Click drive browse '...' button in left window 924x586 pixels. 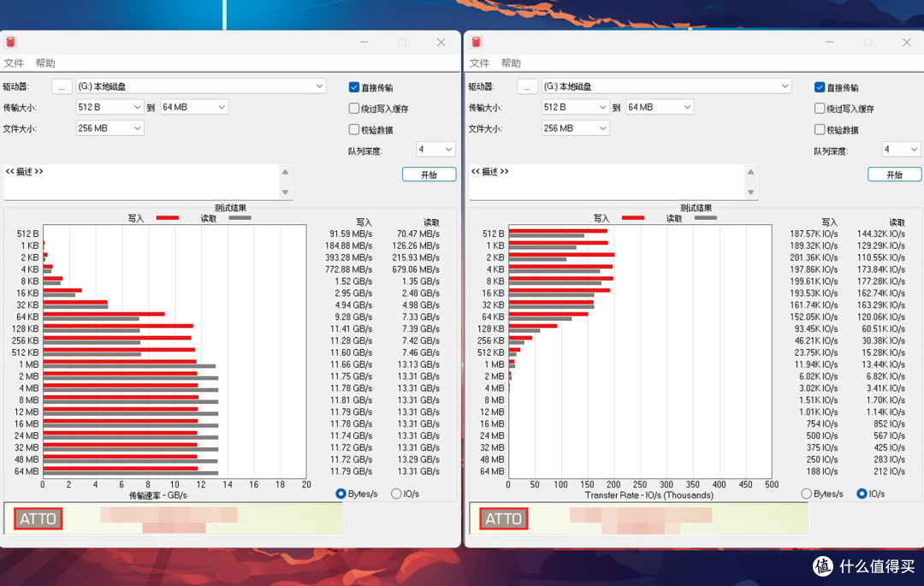62,86
